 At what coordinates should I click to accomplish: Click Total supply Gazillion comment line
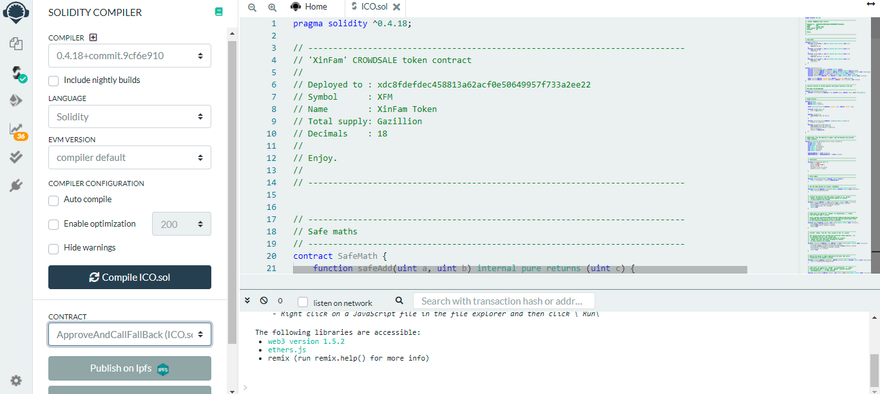(x=358, y=122)
